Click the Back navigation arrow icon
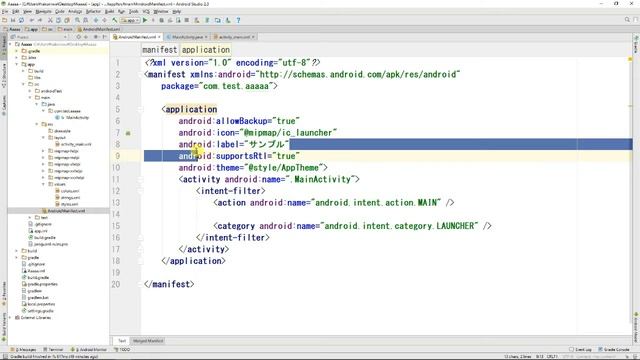The height and width of the screenshot is (360, 640). click(x=96, y=20)
